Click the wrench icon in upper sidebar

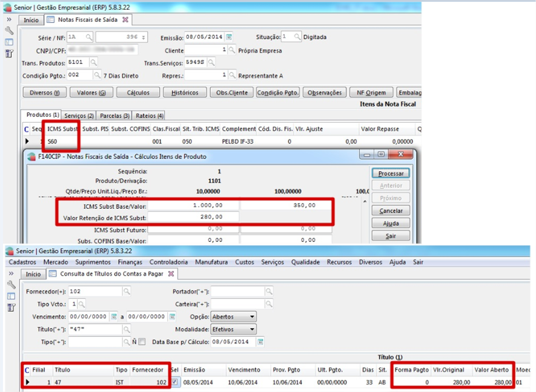pyautogui.click(x=9, y=31)
